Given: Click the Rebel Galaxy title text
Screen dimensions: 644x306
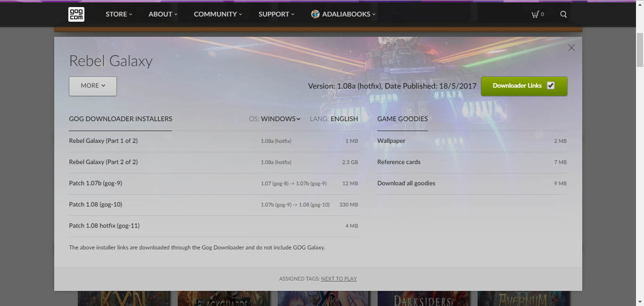Looking at the screenshot, I should pyautogui.click(x=111, y=61).
